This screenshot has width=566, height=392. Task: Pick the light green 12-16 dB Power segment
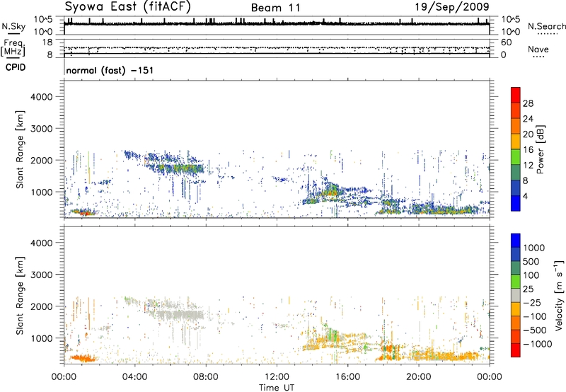(x=516, y=157)
